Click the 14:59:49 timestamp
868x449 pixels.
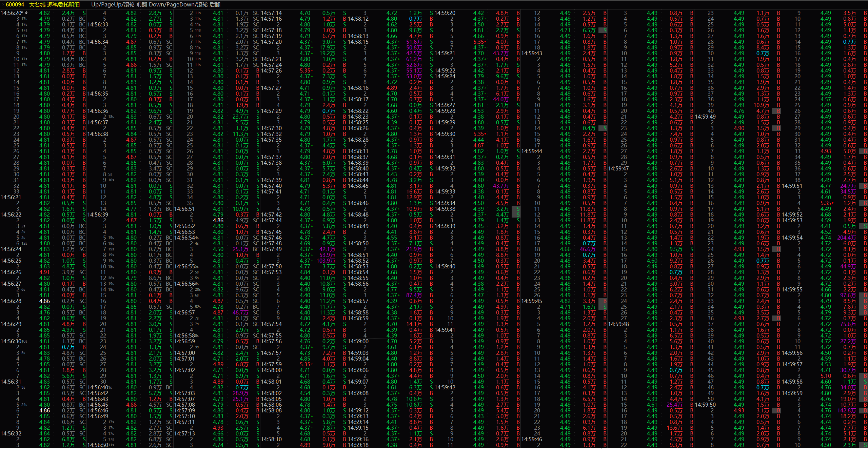[x=705, y=117]
